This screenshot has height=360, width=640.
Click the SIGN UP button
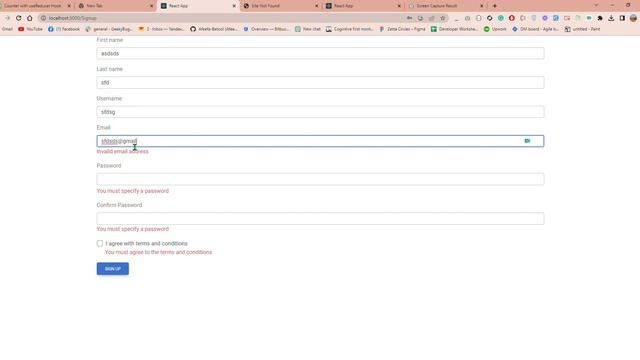(113, 269)
